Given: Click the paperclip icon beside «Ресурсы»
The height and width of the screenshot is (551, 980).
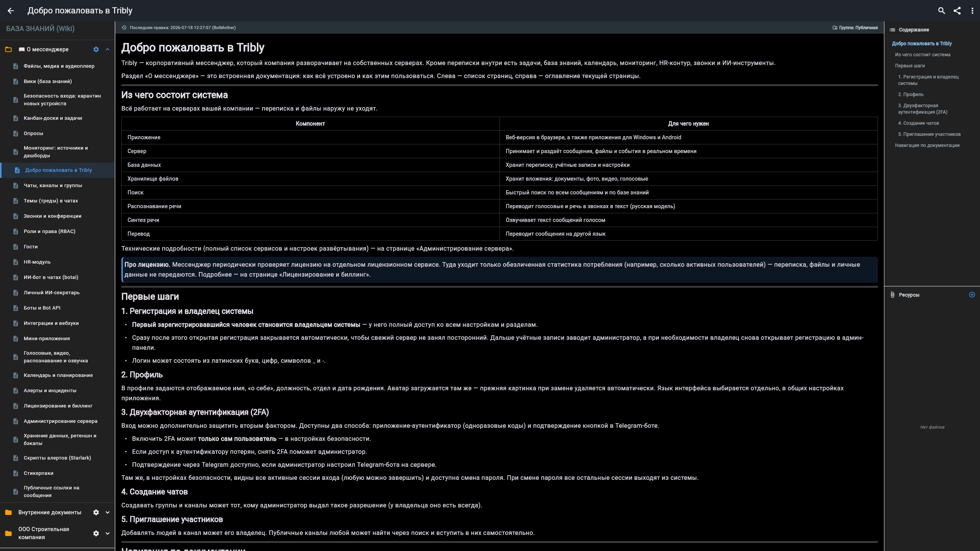Looking at the screenshot, I should (x=892, y=295).
